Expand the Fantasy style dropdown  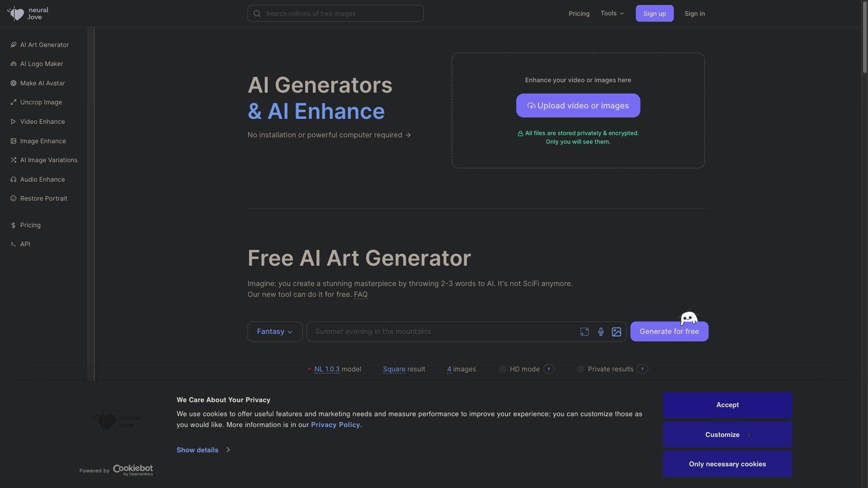pyautogui.click(x=275, y=331)
